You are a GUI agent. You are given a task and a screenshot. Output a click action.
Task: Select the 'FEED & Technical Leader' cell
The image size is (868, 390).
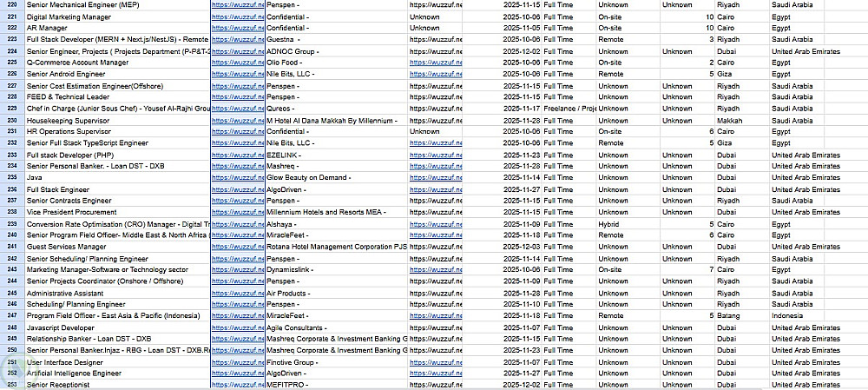click(x=117, y=97)
